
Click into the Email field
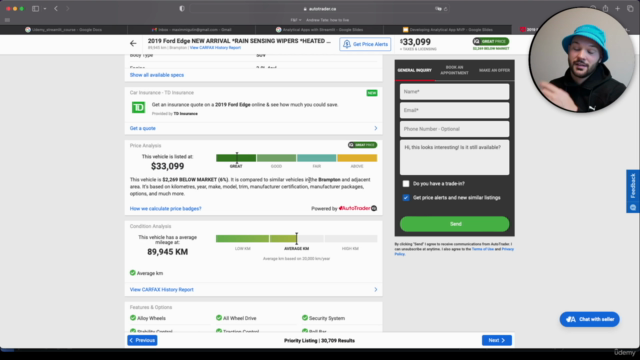454,110
